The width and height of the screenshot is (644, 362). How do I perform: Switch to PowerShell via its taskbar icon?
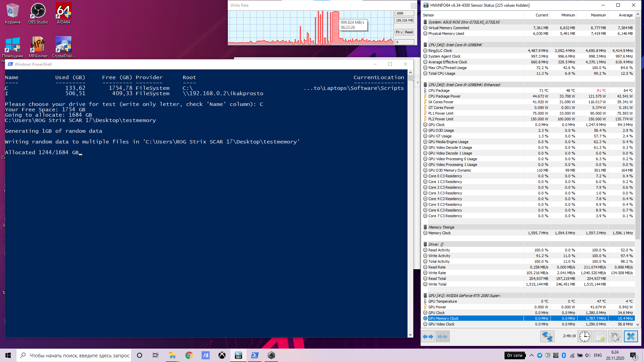click(x=255, y=355)
